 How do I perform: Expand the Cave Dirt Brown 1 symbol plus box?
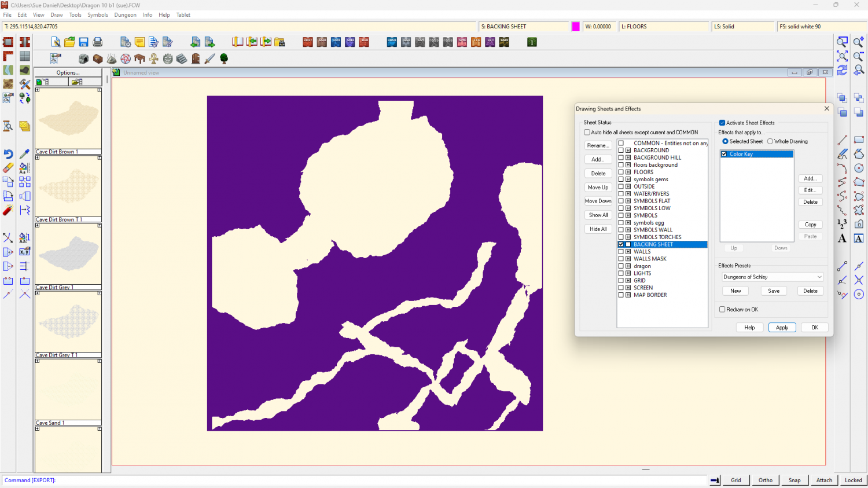[38, 90]
